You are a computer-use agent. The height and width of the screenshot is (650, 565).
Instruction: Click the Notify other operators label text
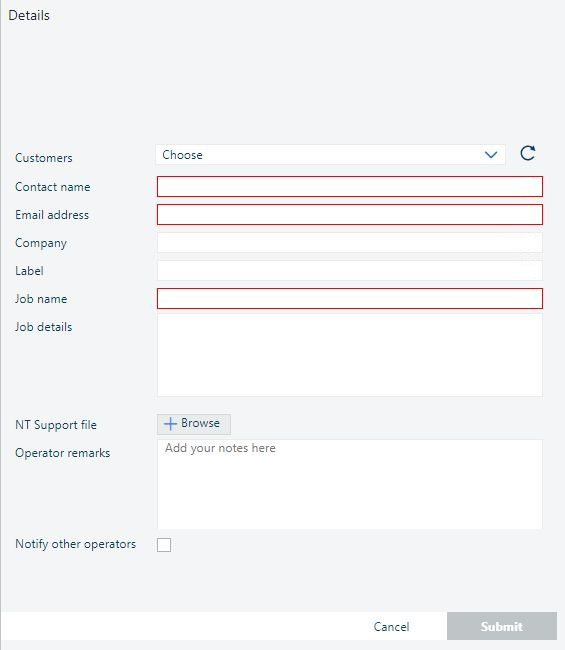tap(75, 544)
